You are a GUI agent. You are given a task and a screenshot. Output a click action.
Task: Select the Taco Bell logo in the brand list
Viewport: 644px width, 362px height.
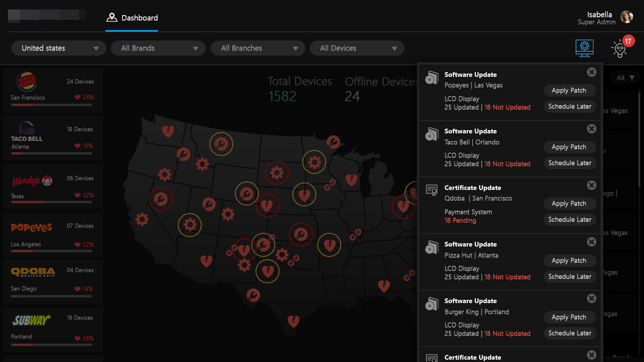(x=27, y=132)
